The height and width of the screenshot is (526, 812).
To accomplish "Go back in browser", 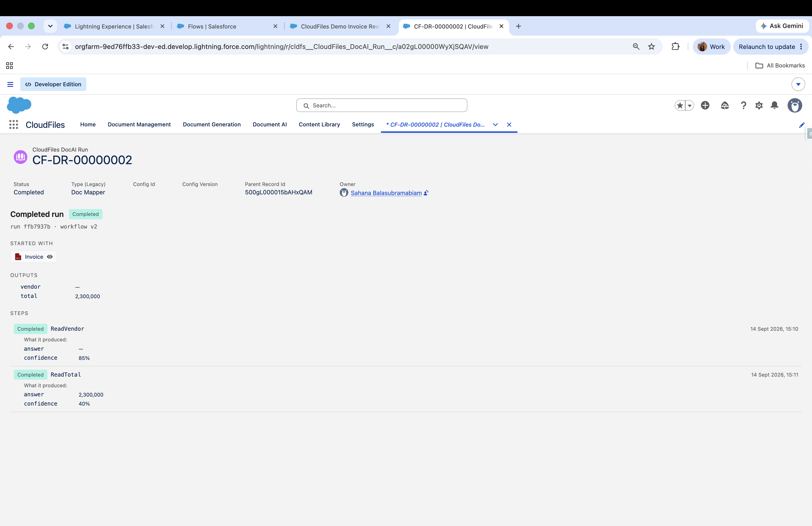I will (x=11, y=47).
